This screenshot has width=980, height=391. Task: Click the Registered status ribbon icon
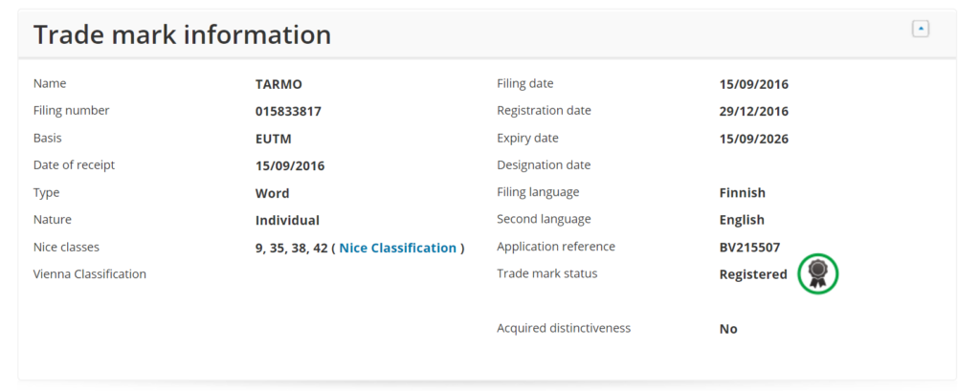[817, 273]
